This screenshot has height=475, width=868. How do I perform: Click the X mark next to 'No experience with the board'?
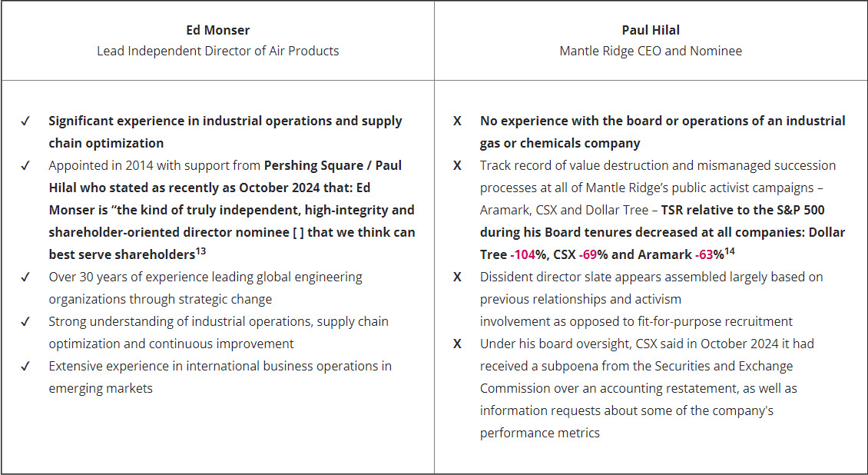[x=457, y=121]
